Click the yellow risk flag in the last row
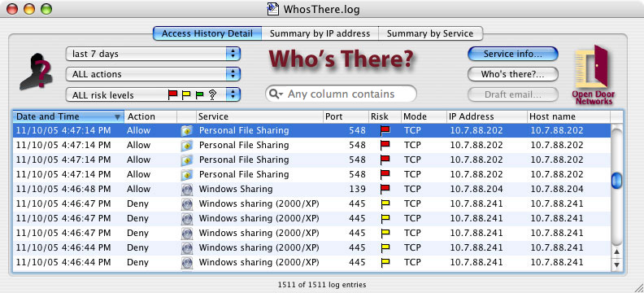Screen dimensions: 644x293 (385, 262)
